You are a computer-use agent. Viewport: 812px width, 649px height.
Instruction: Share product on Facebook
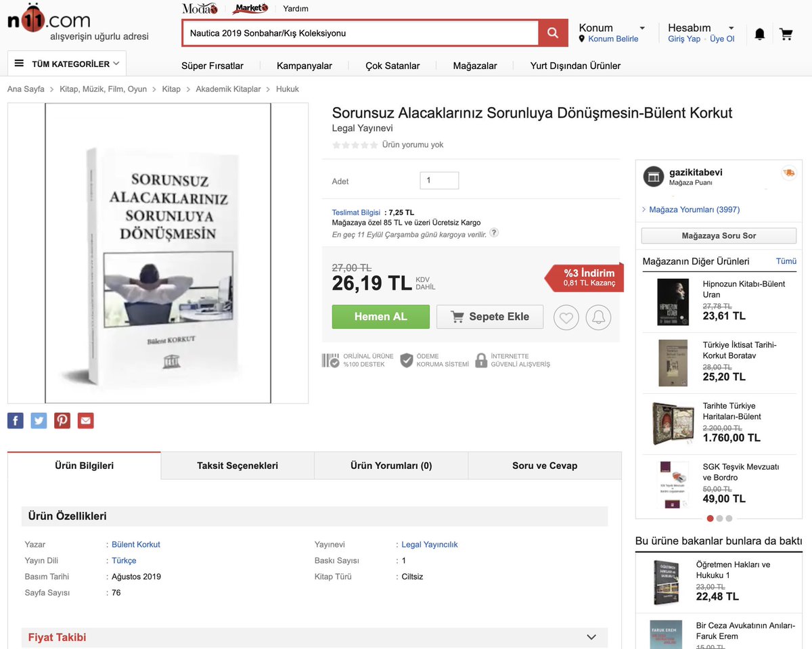(16, 420)
